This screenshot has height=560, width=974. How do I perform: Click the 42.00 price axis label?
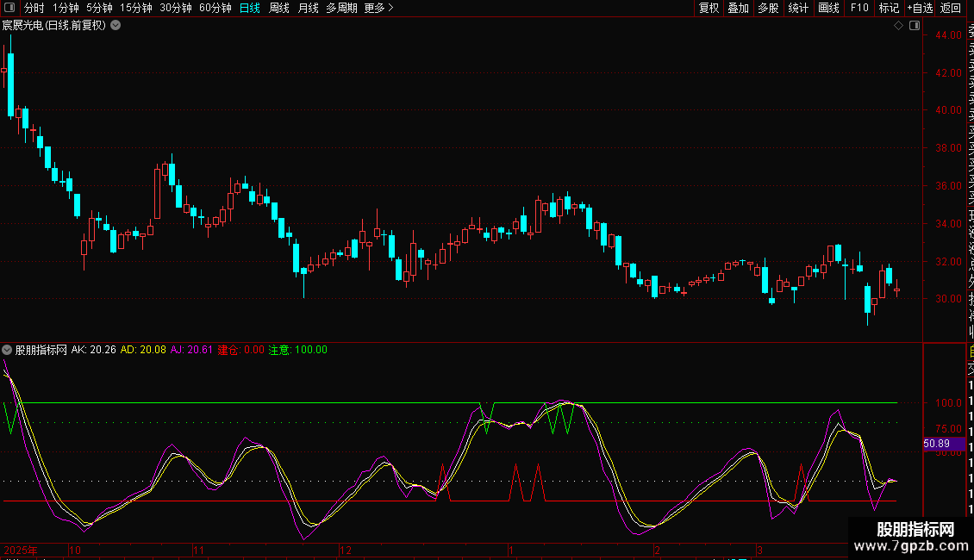[x=948, y=72]
